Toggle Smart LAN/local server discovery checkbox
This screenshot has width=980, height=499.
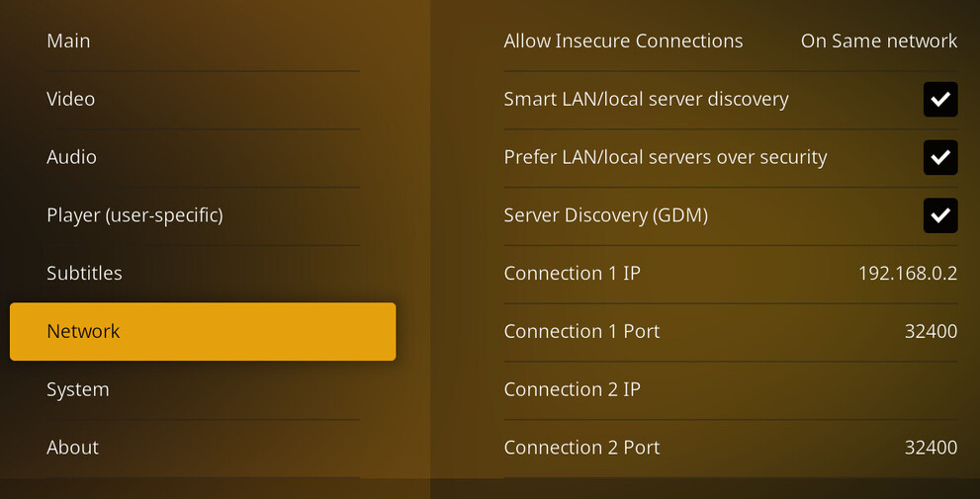(x=939, y=99)
